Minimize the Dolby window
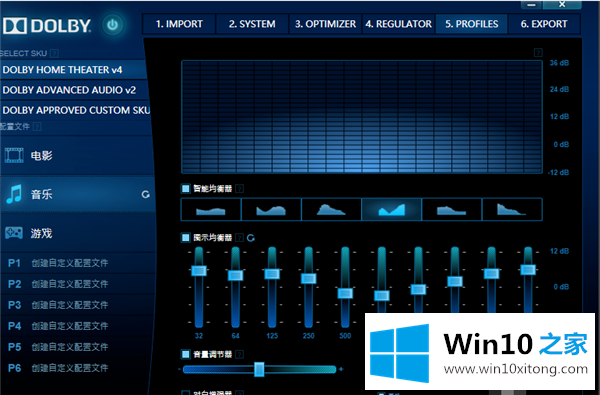The width and height of the screenshot is (600, 395). pos(531,5)
